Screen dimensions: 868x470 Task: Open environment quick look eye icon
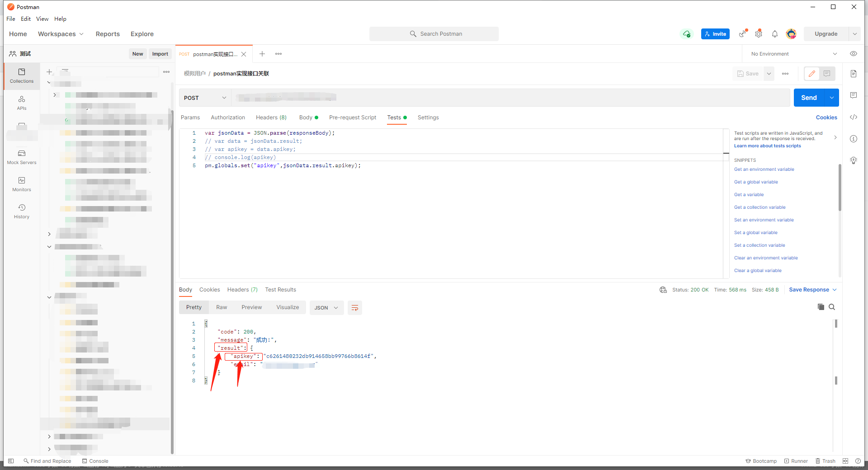click(x=854, y=54)
